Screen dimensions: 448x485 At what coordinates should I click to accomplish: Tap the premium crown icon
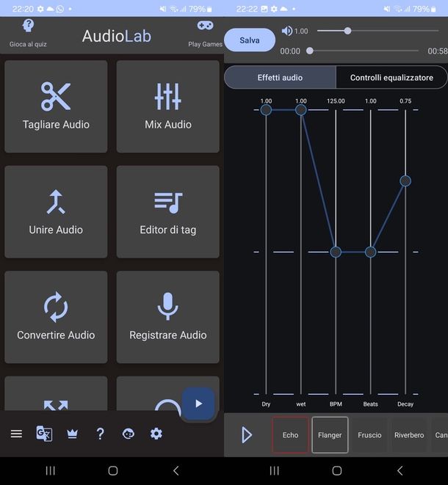tap(72, 434)
